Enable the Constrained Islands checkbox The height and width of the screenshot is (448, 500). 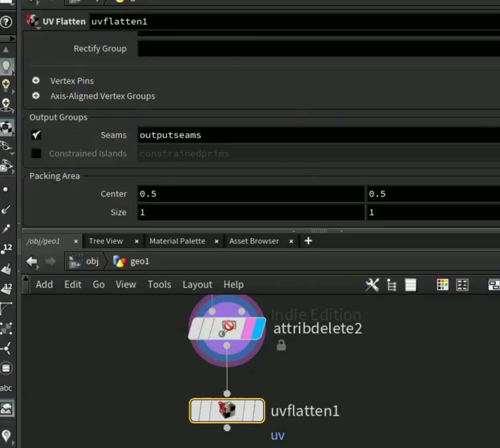click(36, 153)
